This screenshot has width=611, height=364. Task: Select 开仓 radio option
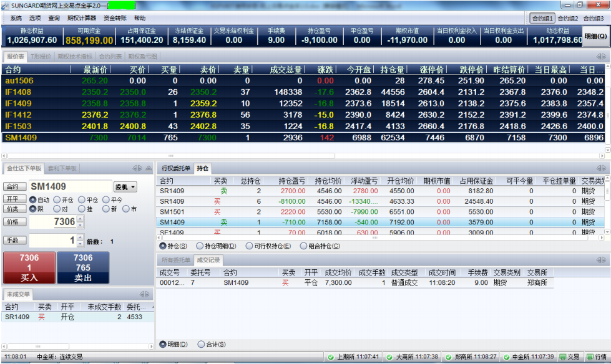click(x=57, y=199)
